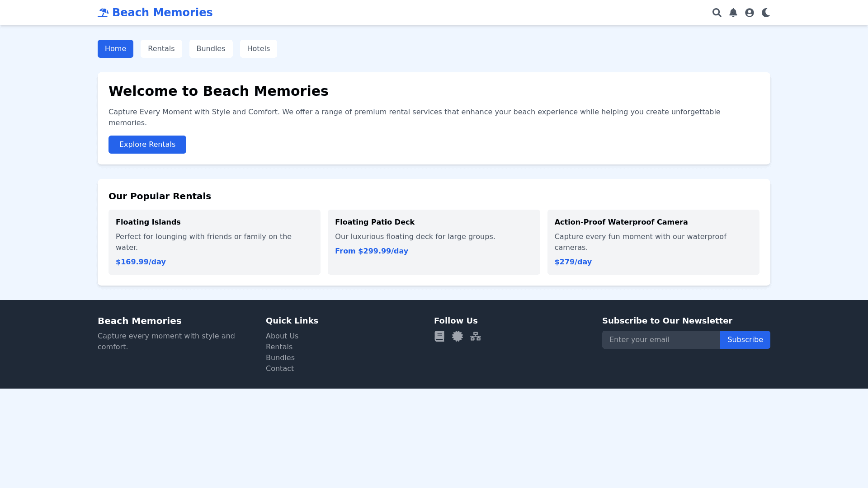Screen dimensions: 868x488
Task: Select the Action-Proof Waterproof Camera card
Action: pos(653,242)
